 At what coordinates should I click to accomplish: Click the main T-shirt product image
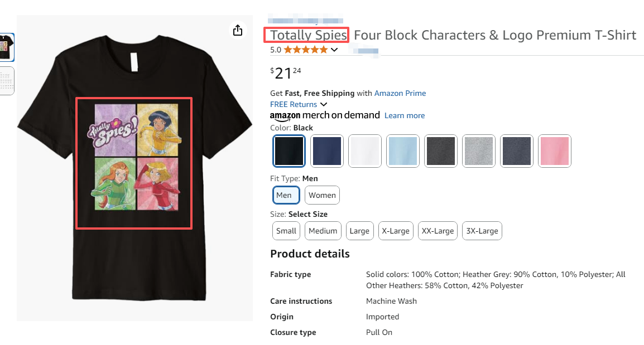click(134, 167)
